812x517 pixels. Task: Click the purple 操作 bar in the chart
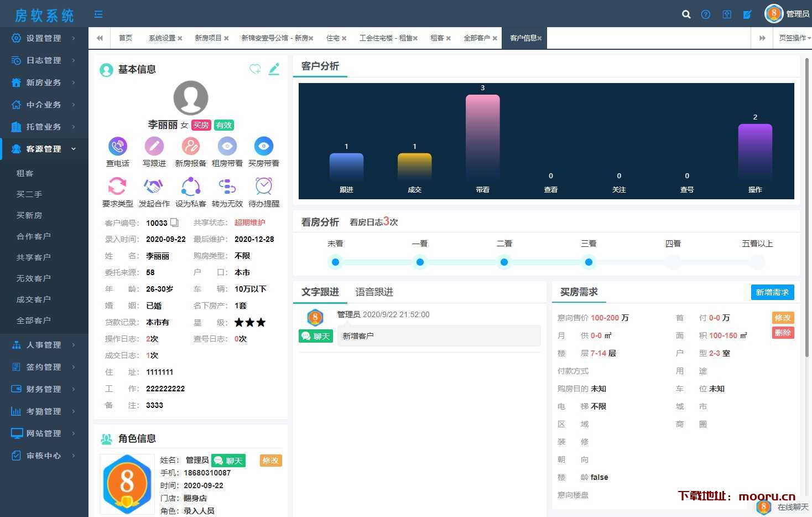pyautogui.click(x=755, y=153)
